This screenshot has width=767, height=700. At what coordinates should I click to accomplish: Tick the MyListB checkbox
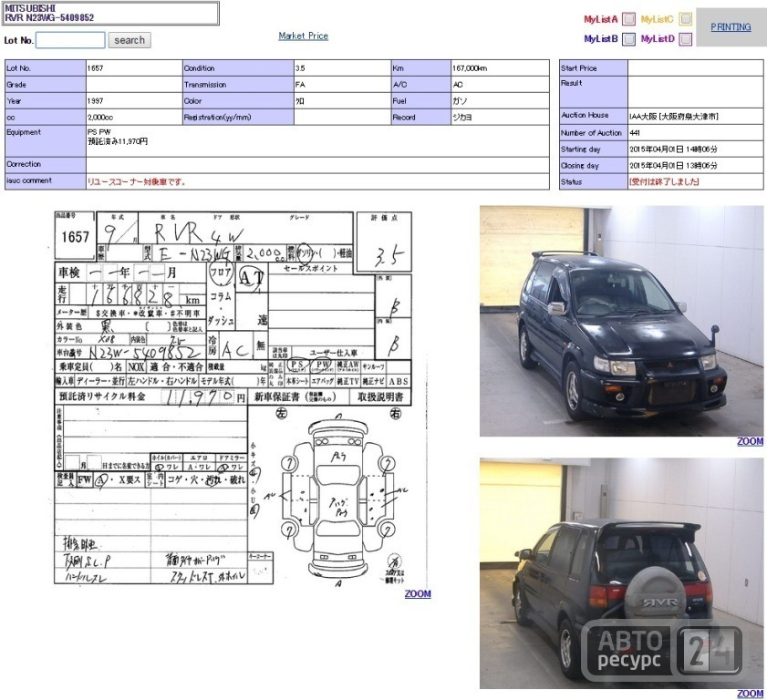(x=628, y=38)
